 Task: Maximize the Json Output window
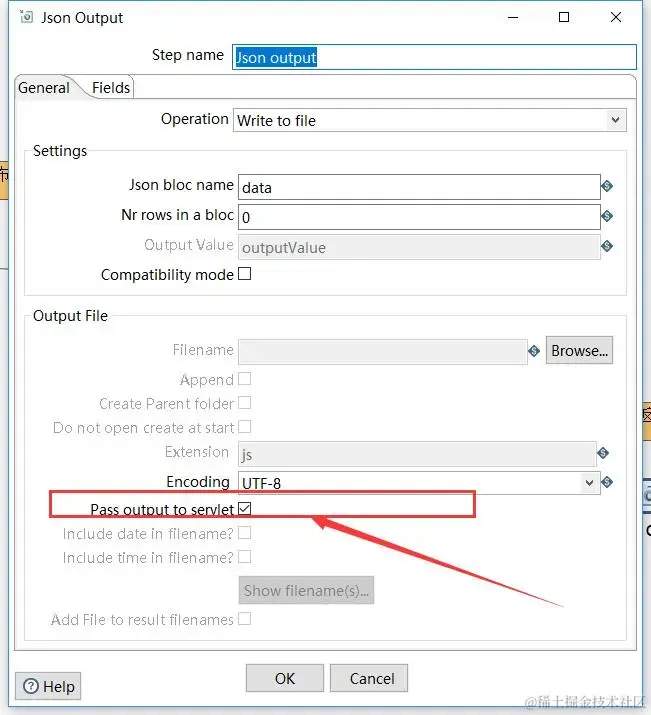tap(564, 17)
